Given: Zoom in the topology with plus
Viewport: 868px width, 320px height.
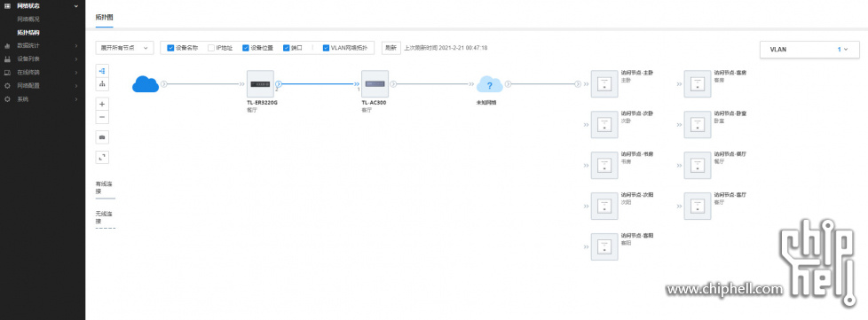Looking at the screenshot, I should coord(102,104).
